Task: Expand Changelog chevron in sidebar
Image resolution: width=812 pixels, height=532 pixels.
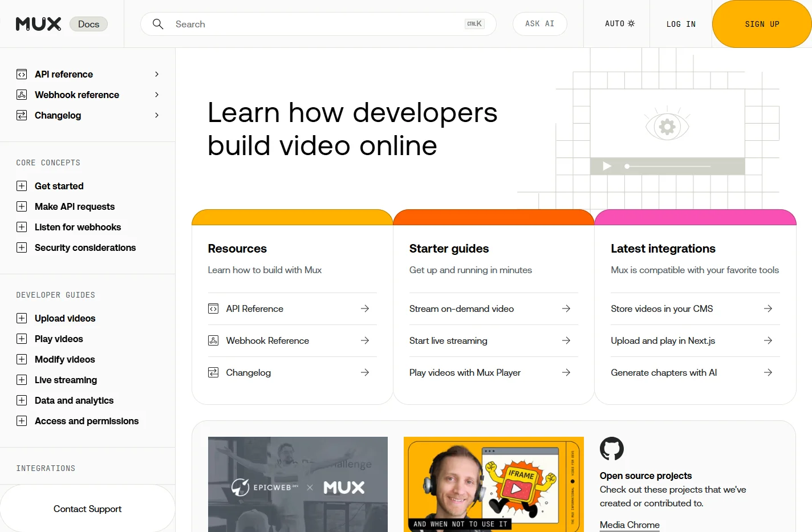Action: 157,115
